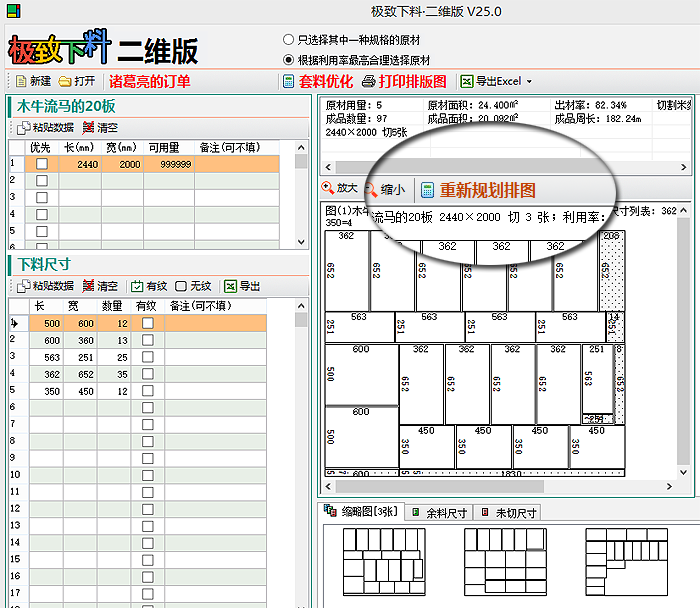Viewport: 700px width, 608px height.
Task: Switch to the 余料尺寸 tab
Action: pyautogui.click(x=440, y=513)
